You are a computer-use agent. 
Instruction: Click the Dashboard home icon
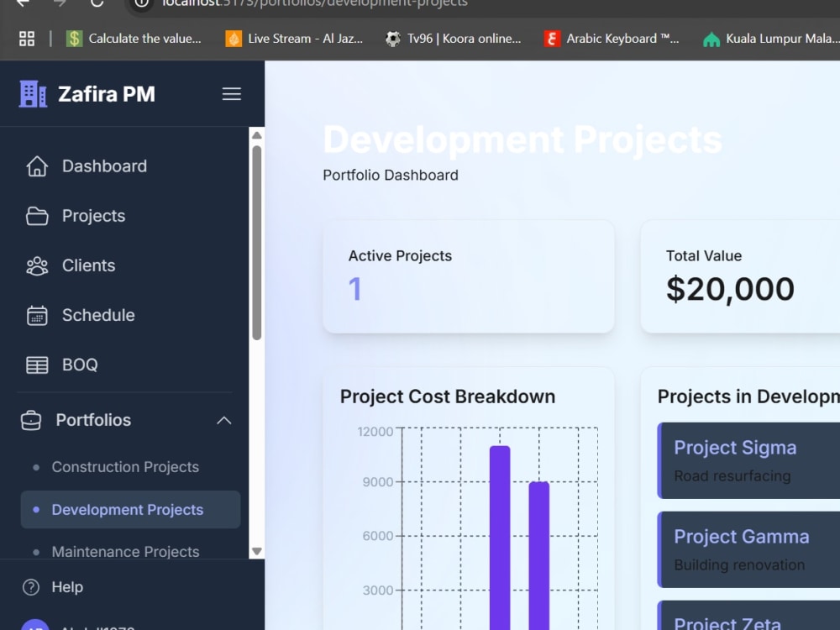(37, 166)
